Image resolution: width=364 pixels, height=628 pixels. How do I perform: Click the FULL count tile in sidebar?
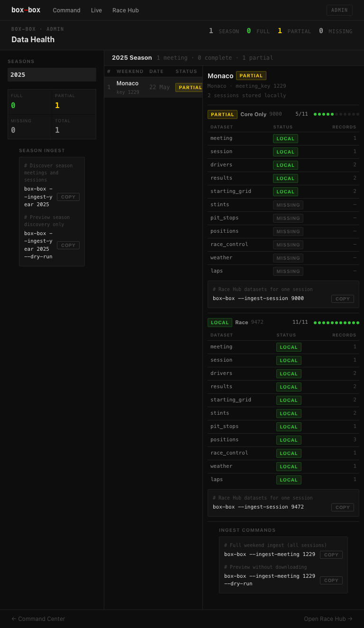coord(30,102)
